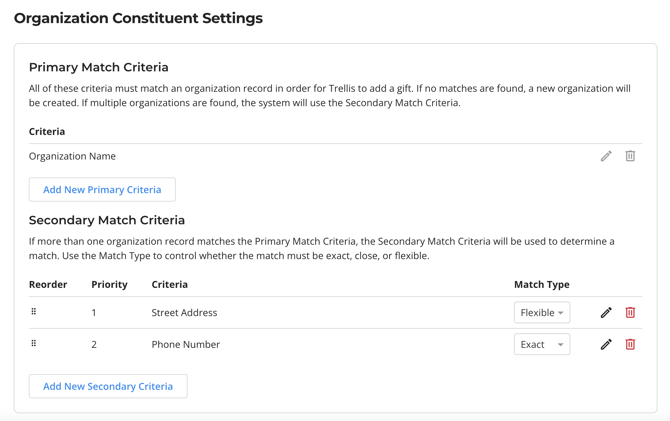Edit the Organization Name primary criteria
This screenshot has width=670, height=421.
[x=606, y=156]
